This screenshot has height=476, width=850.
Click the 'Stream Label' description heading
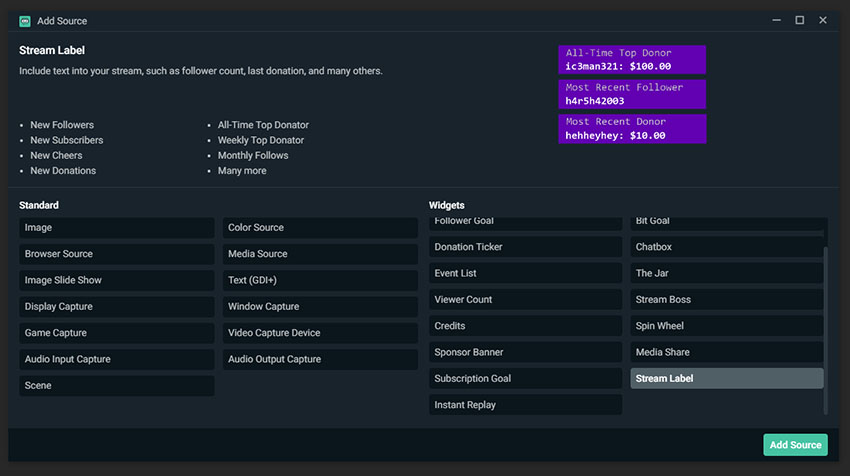click(x=52, y=50)
